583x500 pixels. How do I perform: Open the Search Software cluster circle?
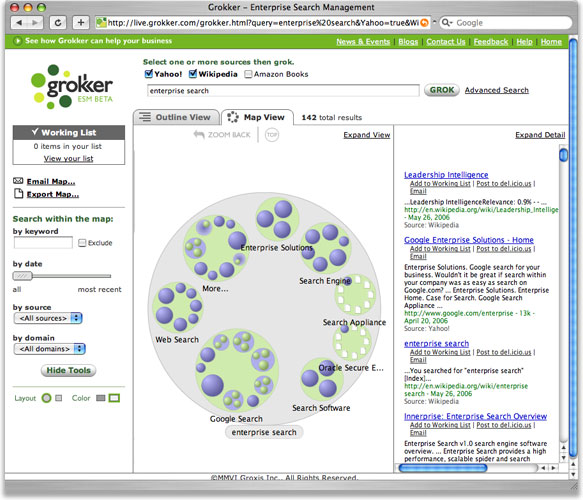click(x=322, y=379)
